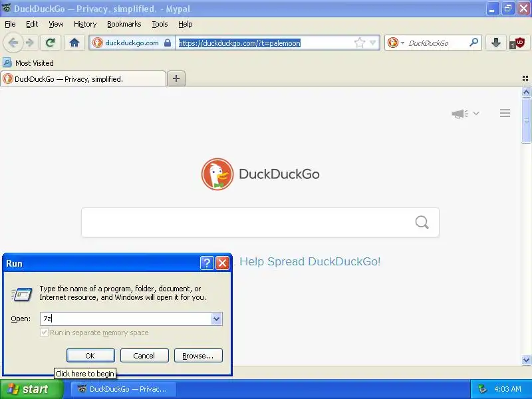Click scrollbar up arrow of the page
The width and height of the screenshot is (532, 399).
526,92
